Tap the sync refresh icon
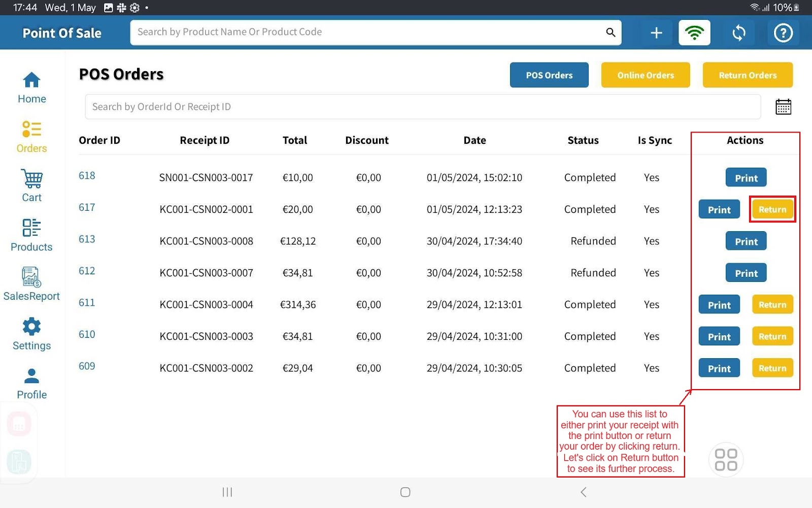Image resolution: width=812 pixels, height=508 pixels. tap(739, 33)
